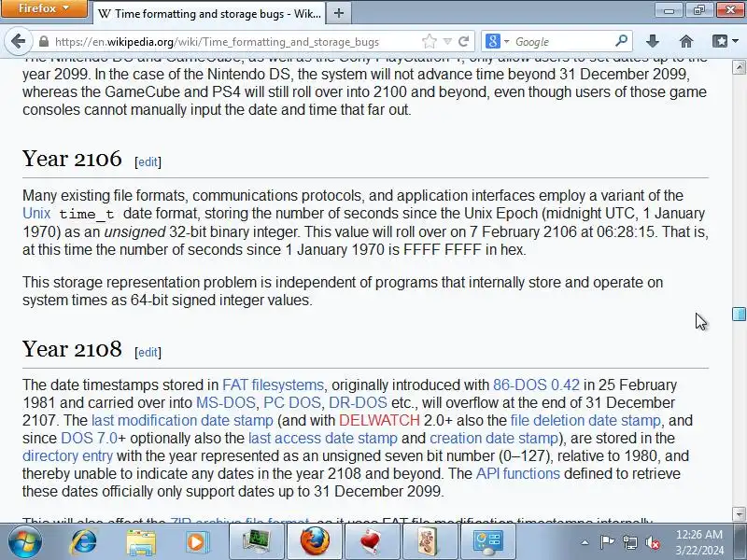Open the Firefox application menu
The height and width of the screenshot is (560, 747).
[44, 8]
